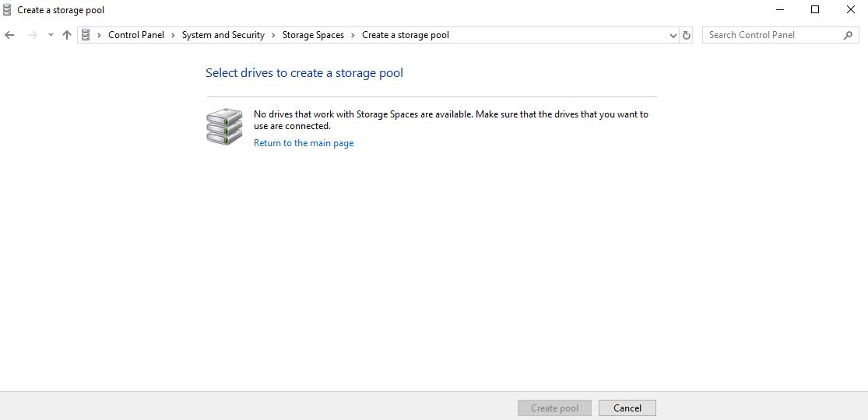Image resolution: width=868 pixels, height=420 pixels.
Task: Click the title bar storage pool icon
Action: (x=8, y=10)
